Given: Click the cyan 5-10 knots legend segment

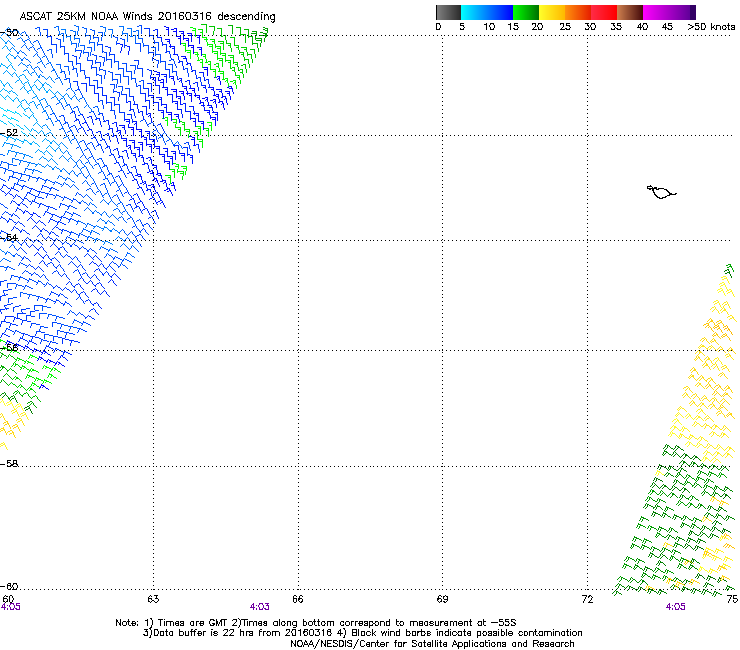Looking at the screenshot, I should (473, 12).
